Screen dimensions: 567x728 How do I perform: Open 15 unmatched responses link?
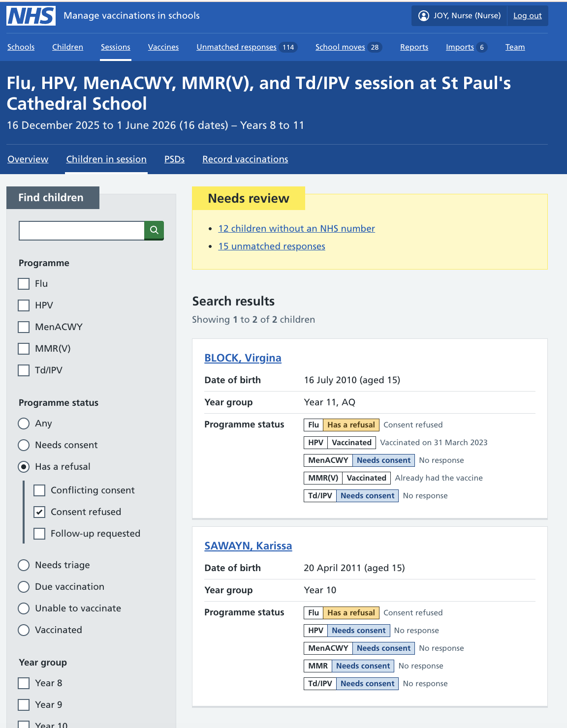tap(272, 246)
